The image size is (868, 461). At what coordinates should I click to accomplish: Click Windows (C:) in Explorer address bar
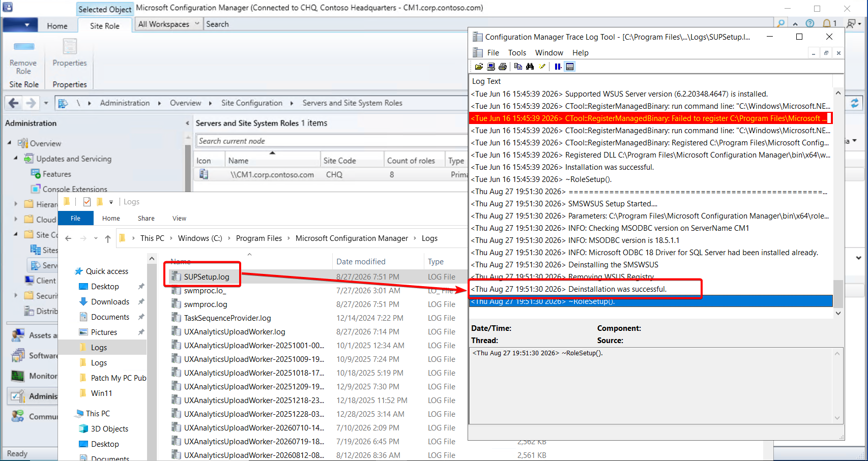coord(200,238)
